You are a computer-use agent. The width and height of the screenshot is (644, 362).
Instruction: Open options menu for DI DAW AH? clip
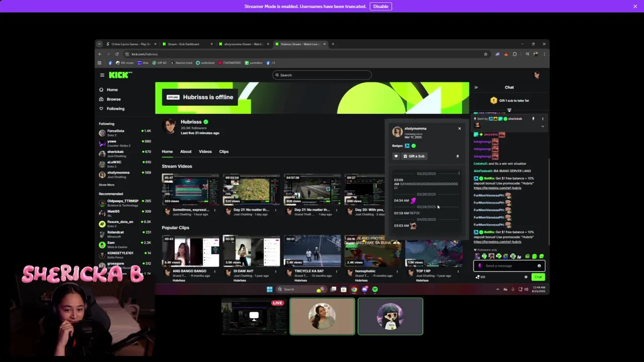pos(275,271)
